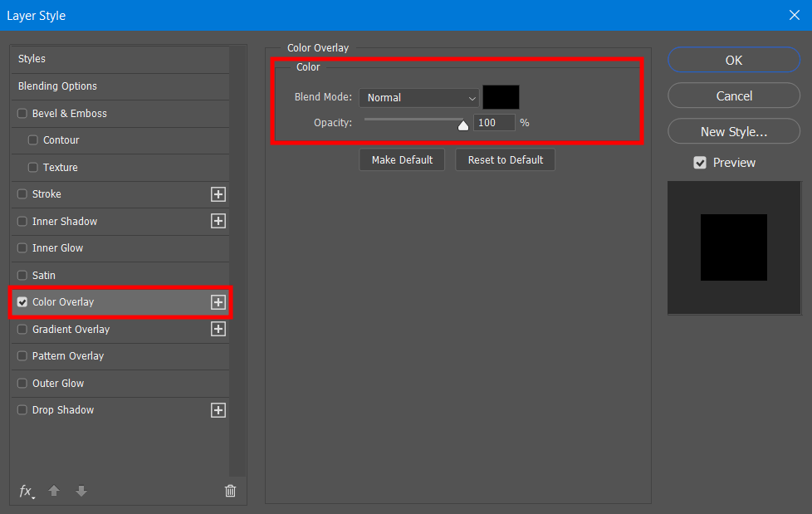Click the Cancel button
812x514 pixels.
[x=734, y=95]
